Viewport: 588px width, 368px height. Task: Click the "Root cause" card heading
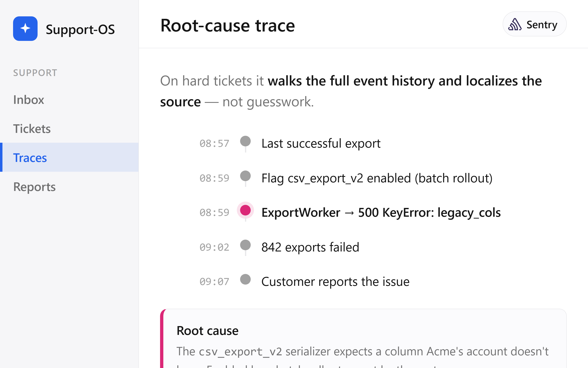click(207, 331)
